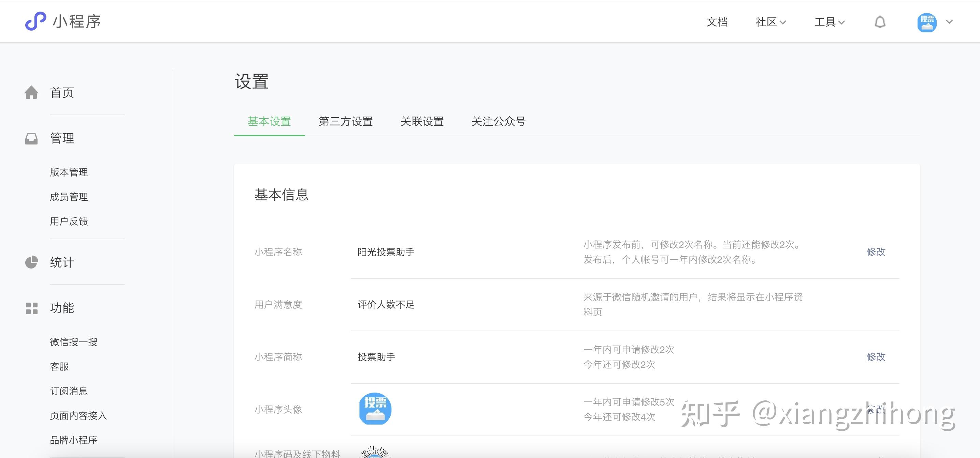Screen dimensions: 980x458
Task: Switch to the 关联设置 tab
Action: pyautogui.click(x=422, y=122)
